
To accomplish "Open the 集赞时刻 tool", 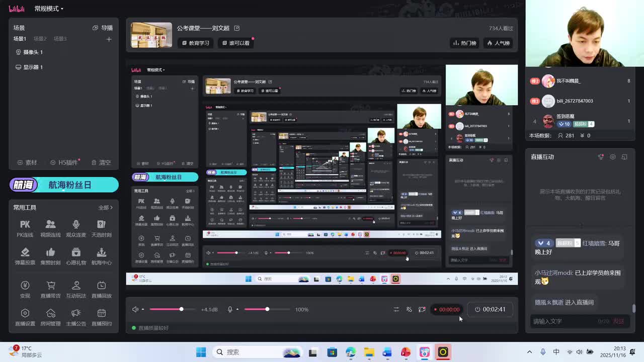I will point(50,256).
